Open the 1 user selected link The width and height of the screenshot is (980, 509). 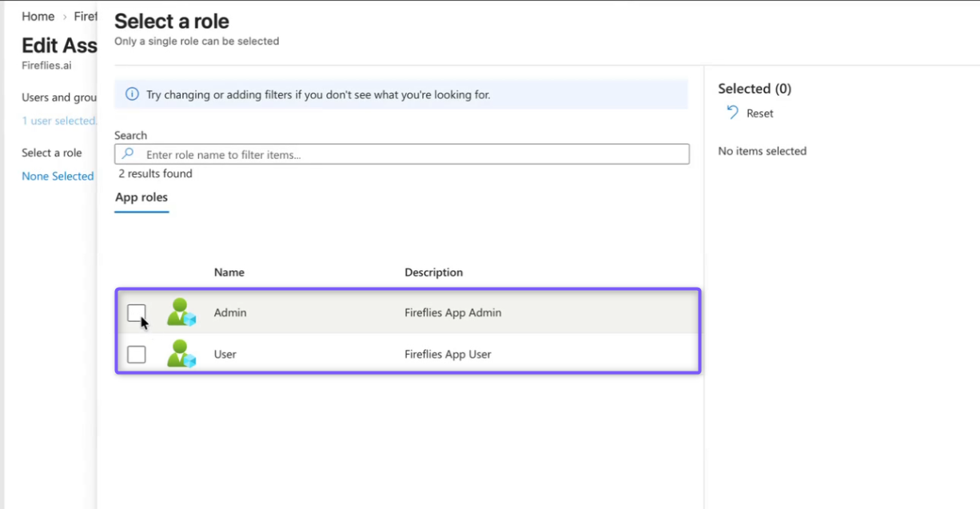click(59, 121)
